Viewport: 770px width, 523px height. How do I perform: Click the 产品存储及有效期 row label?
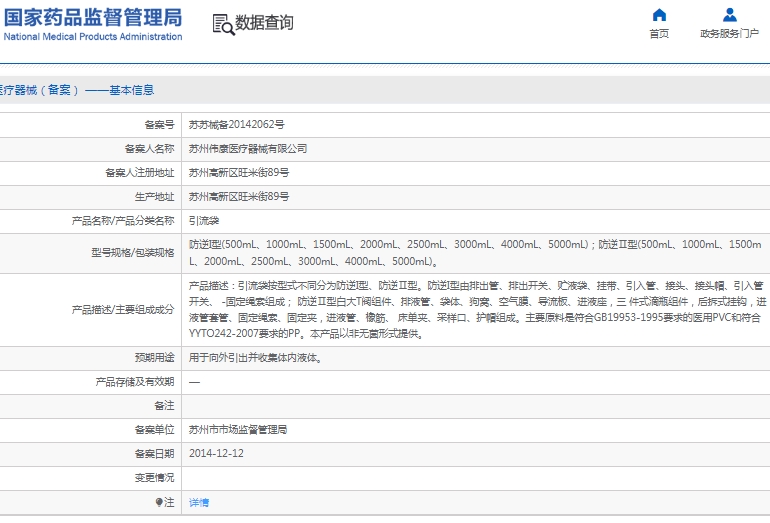pos(135,382)
